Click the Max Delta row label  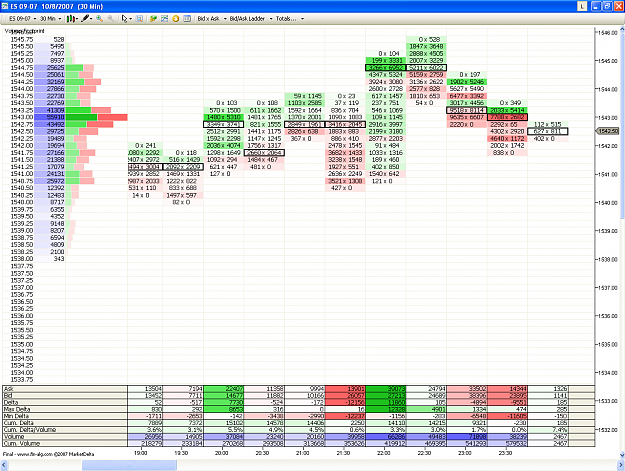[17, 409]
